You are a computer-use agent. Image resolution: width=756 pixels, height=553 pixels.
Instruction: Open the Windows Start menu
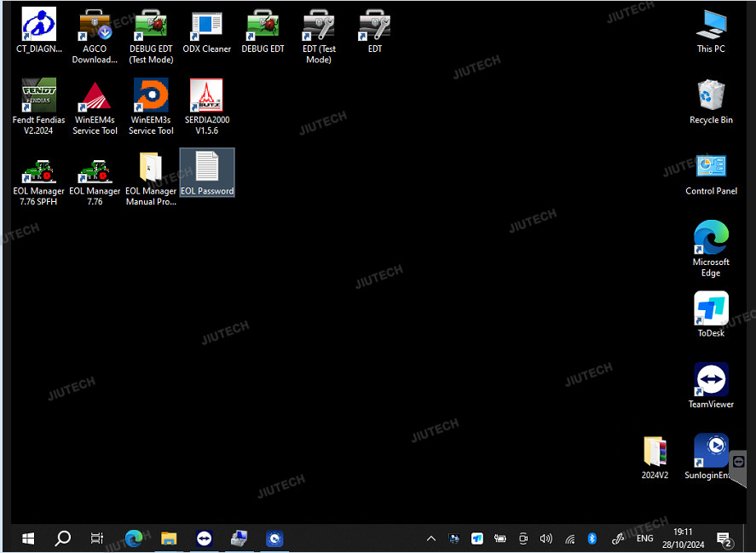pyautogui.click(x=27, y=539)
